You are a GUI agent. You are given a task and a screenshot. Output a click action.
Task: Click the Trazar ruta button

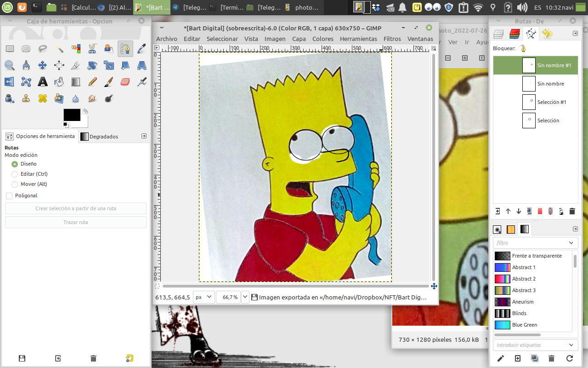pyautogui.click(x=76, y=222)
